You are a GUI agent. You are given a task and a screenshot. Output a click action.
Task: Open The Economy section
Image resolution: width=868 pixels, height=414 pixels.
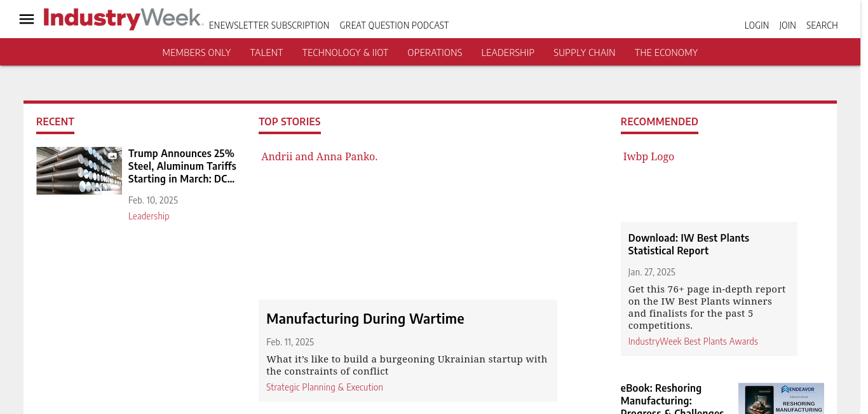point(666,53)
